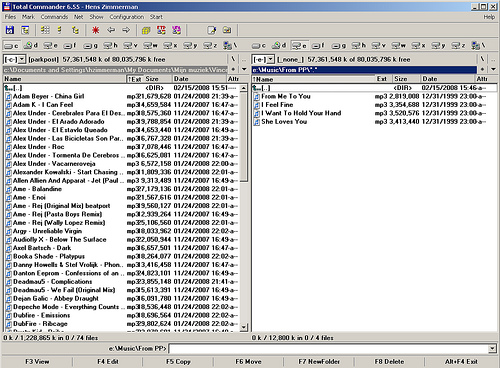Click the F7 NewFolder button
Viewport: 500px width, 368px height.
[x=319, y=362]
